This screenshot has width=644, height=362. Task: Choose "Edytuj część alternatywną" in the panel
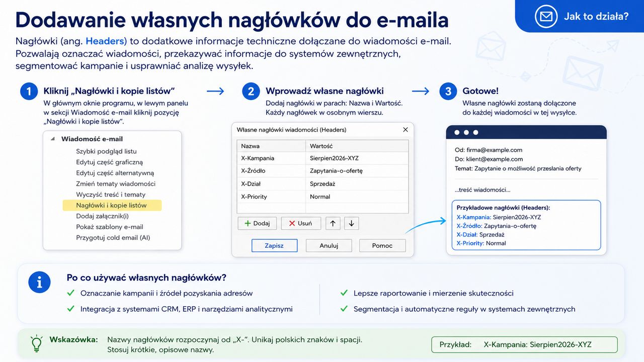coord(115,173)
